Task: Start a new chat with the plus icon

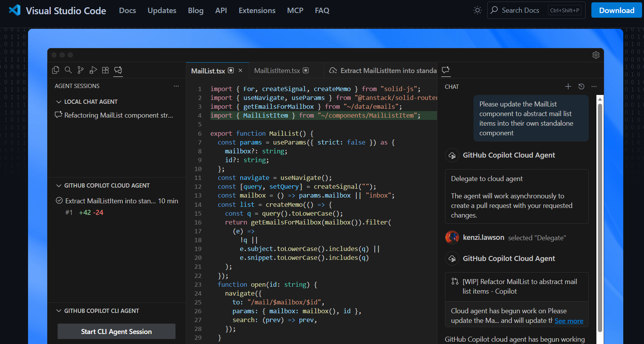Action: (x=568, y=86)
